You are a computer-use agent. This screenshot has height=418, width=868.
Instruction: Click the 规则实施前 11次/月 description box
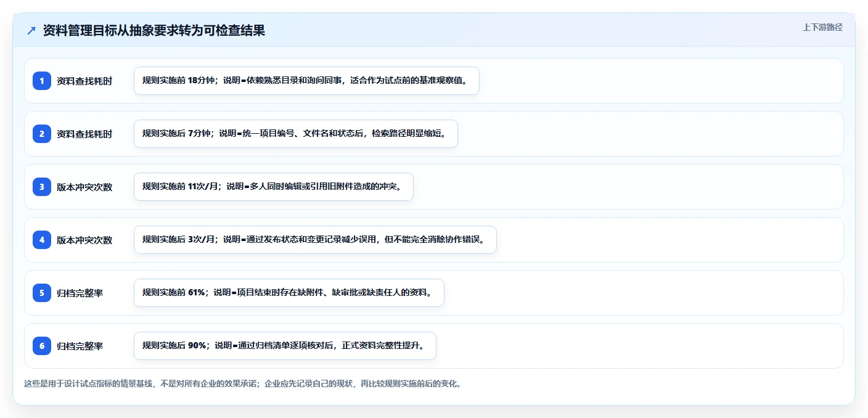pyautogui.click(x=274, y=187)
